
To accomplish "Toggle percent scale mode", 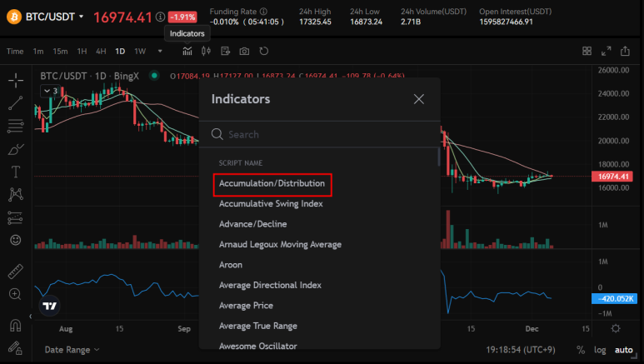I will tap(581, 350).
